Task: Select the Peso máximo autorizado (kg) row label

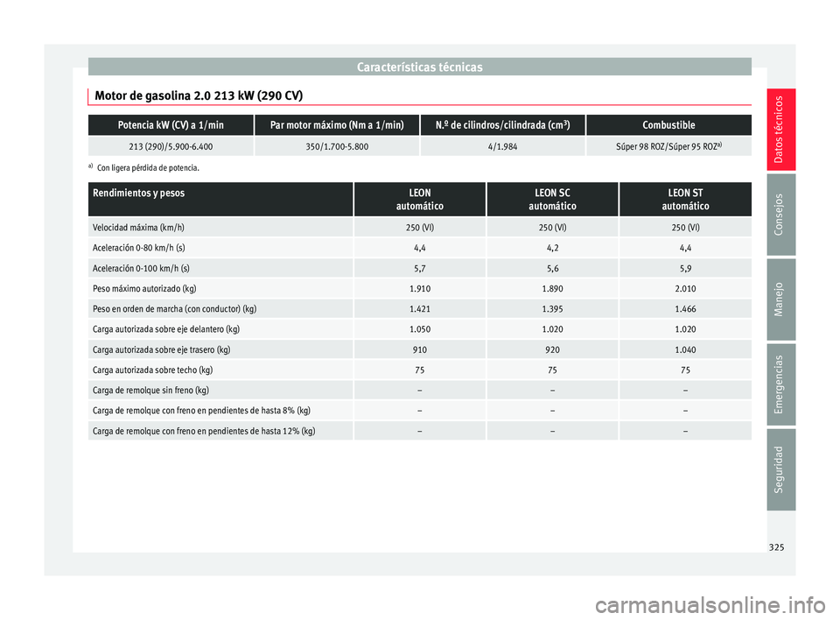Action: click(144, 289)
